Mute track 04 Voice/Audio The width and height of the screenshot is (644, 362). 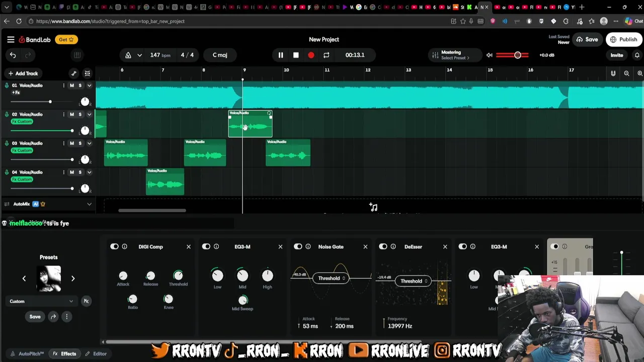[x=71, y=172]
